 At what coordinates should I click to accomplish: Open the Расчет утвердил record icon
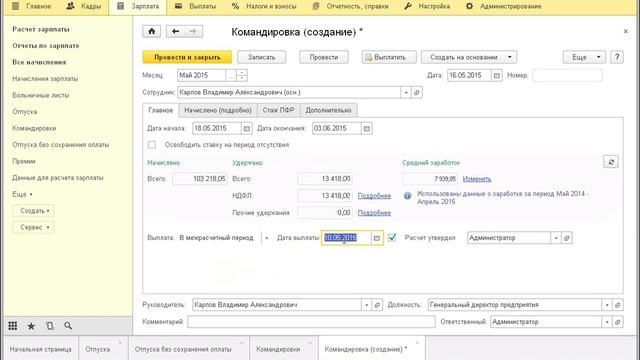[x=567, y=238]
